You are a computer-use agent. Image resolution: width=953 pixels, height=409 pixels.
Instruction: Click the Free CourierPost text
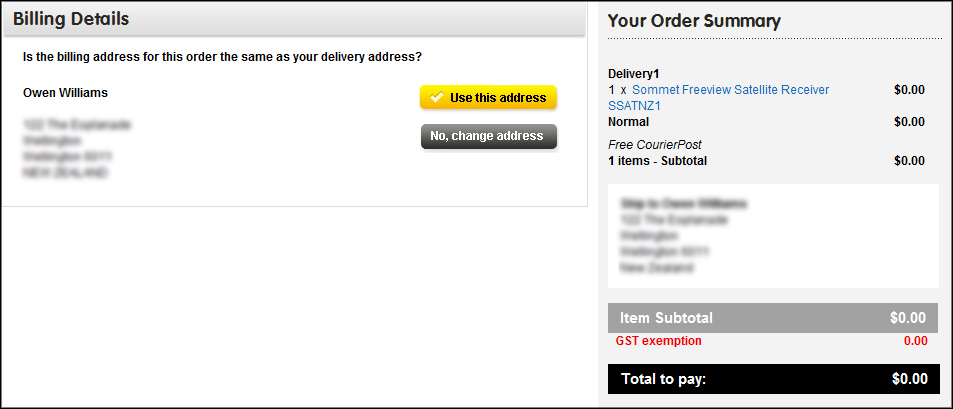pyautogui.click(x=649, y=145)
